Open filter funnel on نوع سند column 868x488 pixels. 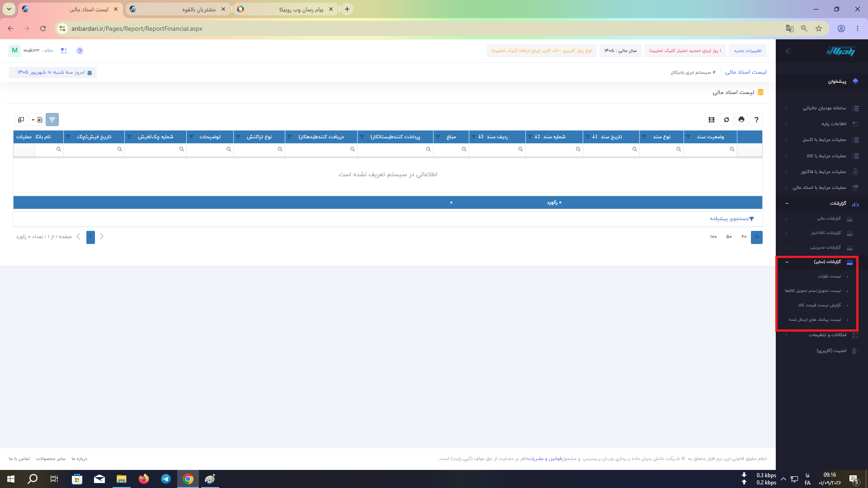tap(644, 136)
